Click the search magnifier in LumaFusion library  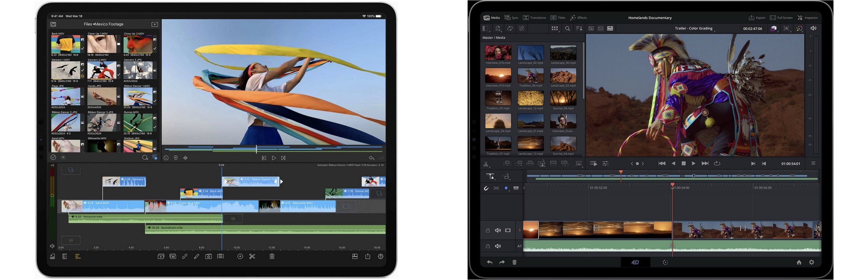tap(145, 157)
